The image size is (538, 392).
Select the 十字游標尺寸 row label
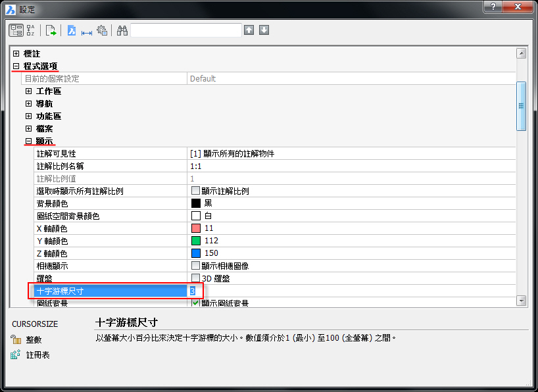[60, 291]
